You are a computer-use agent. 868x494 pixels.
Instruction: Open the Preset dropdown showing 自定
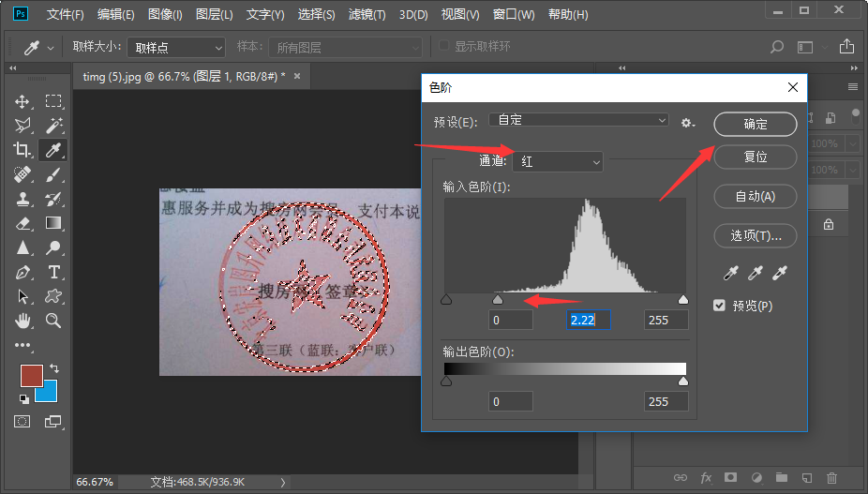point(578,120)
